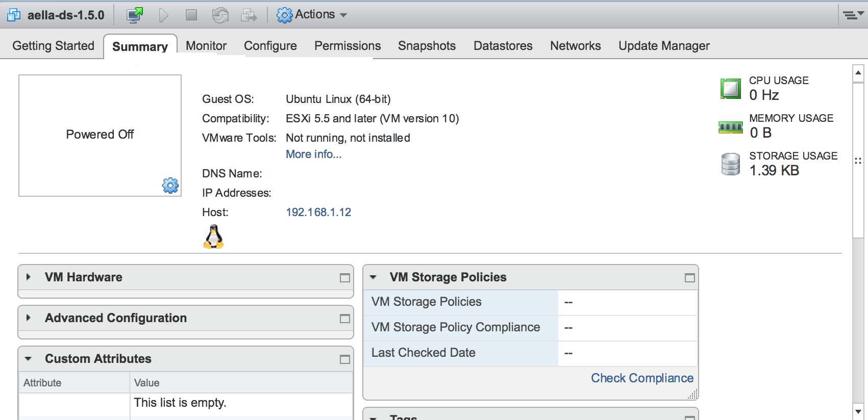
Task: Open host link 192.168.1.12
Action: click(x=318, y=212)
